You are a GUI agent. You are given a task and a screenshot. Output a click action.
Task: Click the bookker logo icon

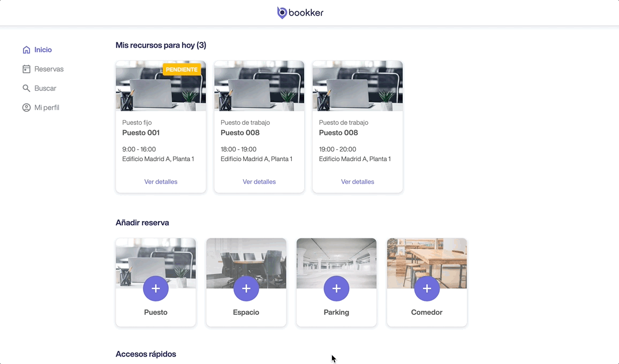point(282,13)
